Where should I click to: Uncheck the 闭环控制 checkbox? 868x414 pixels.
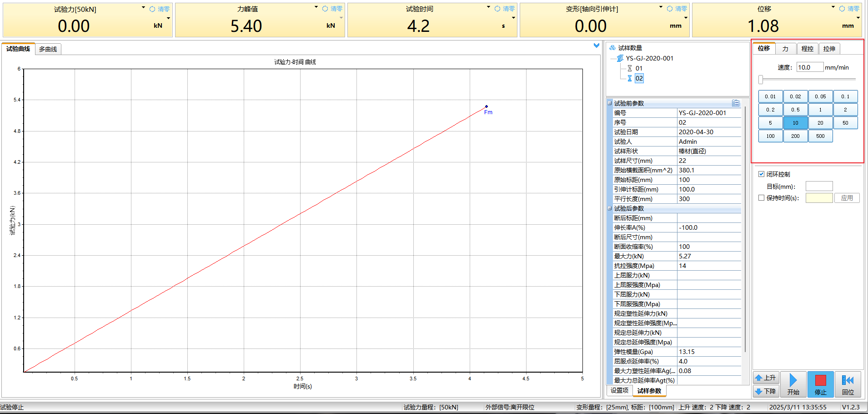[x=761, y=174]
